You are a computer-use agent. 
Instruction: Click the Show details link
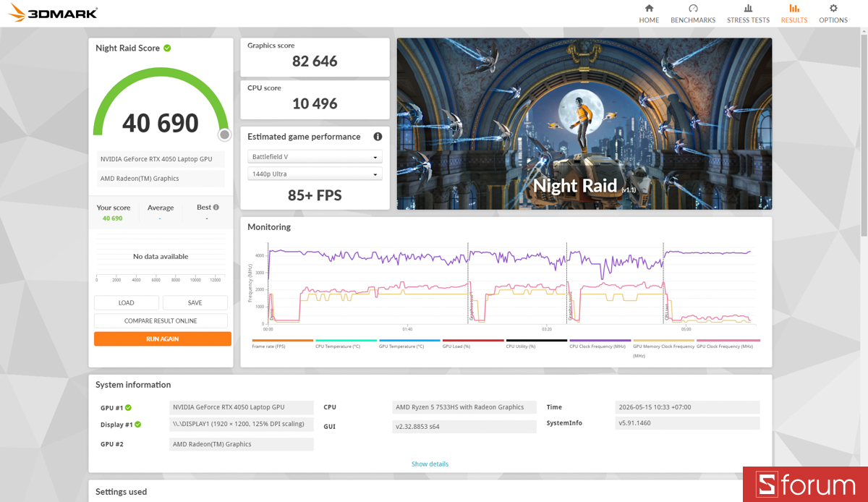430,464
